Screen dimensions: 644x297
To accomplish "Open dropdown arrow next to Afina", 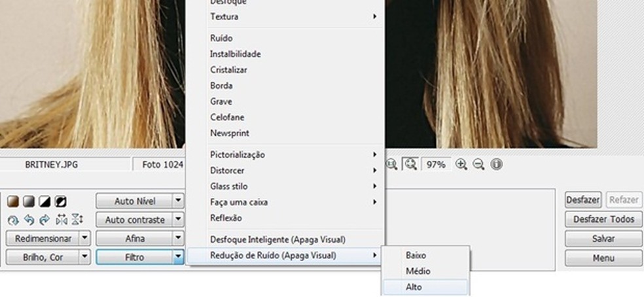I will [178, 238].
